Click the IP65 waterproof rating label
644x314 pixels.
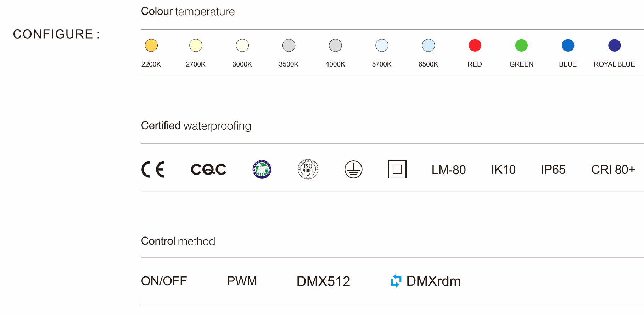pos(553,170)
